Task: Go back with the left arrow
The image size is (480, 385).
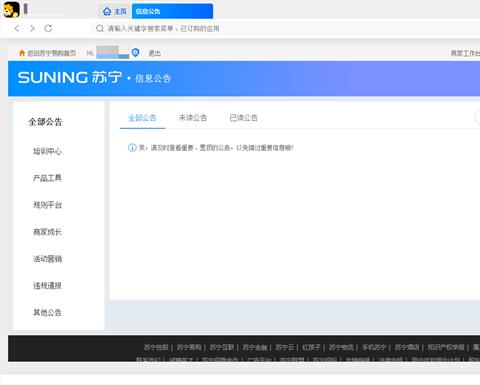Action: point(17,28)
